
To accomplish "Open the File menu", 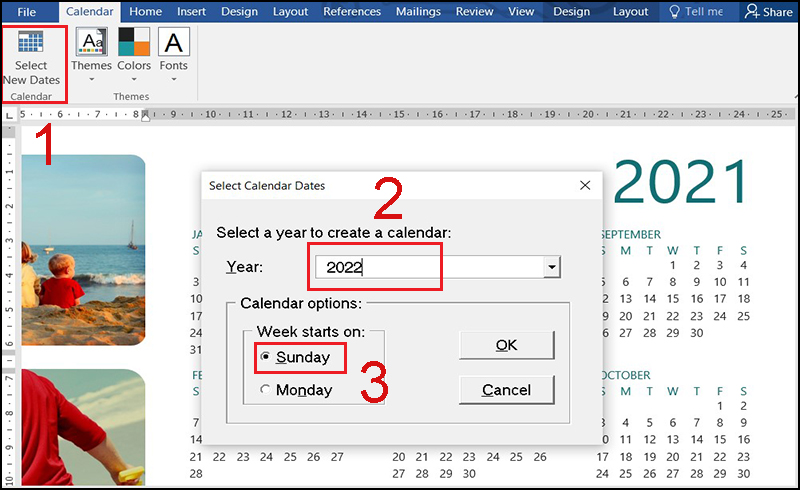I will (x=27, y=12).
